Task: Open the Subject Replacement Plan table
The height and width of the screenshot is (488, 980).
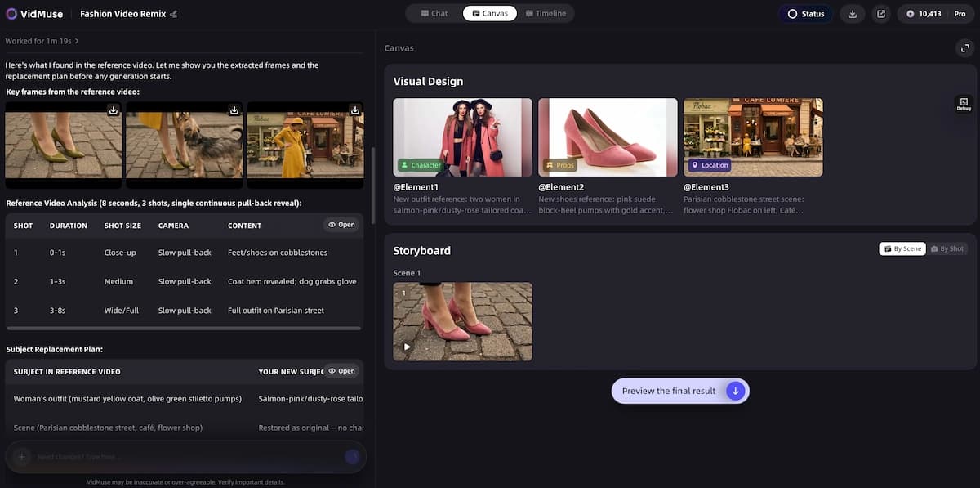Action: [x=341, y=371]
